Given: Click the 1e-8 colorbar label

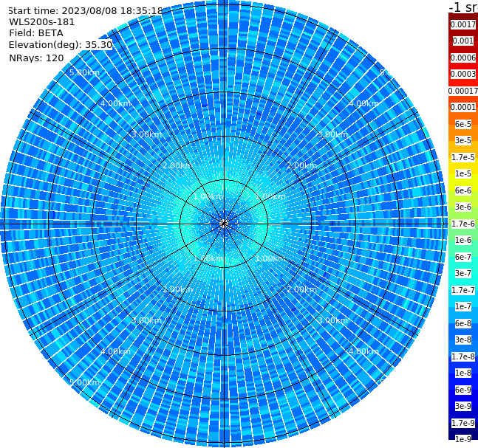Looking at the screenshot, I should [x=463, y=373].
